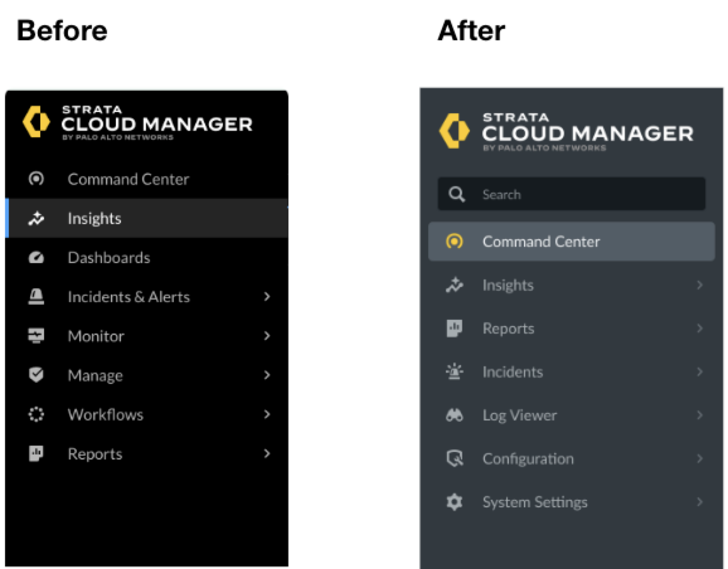Click the Configuration icon in After sidebar

coord(455,459)
